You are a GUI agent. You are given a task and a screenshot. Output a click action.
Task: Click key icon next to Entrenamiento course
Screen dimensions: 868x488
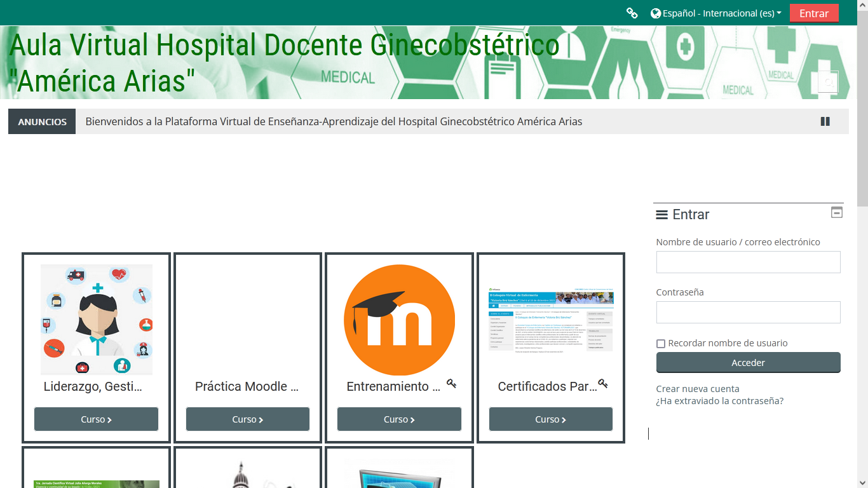(451, 384)
